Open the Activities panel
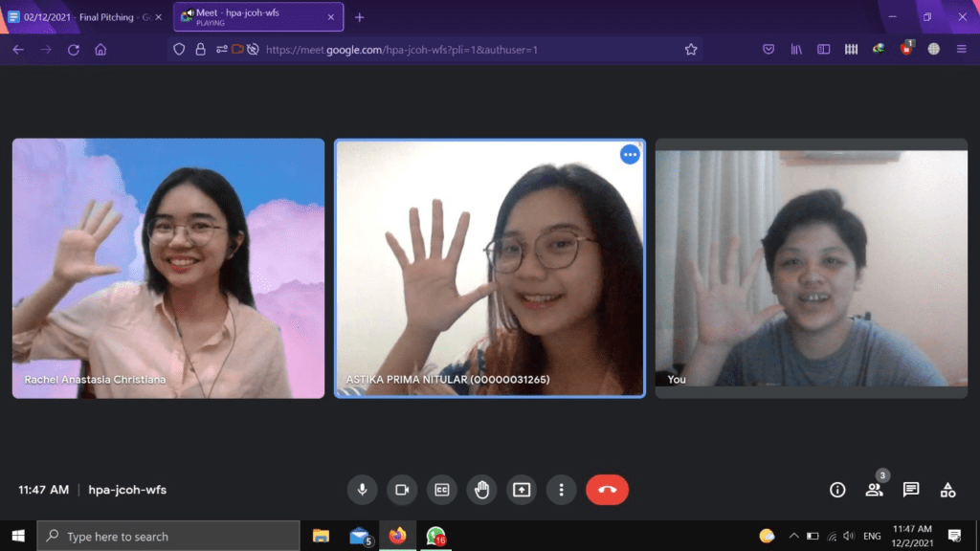 tap(947, 490)
